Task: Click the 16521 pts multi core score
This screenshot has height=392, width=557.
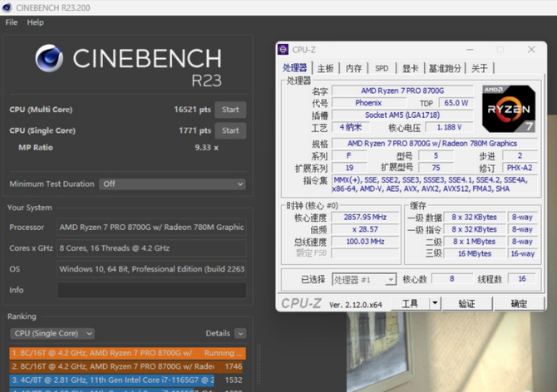Action: pos(192,110)
